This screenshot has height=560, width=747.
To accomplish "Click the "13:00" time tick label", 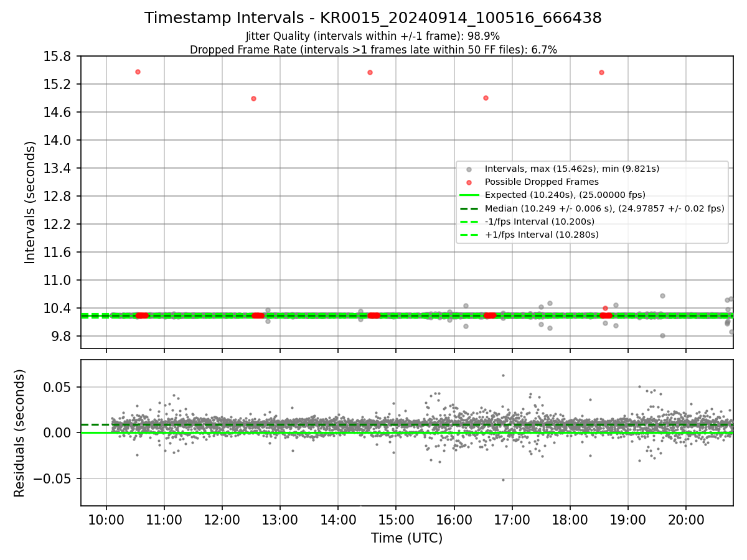I will (280, 520).
